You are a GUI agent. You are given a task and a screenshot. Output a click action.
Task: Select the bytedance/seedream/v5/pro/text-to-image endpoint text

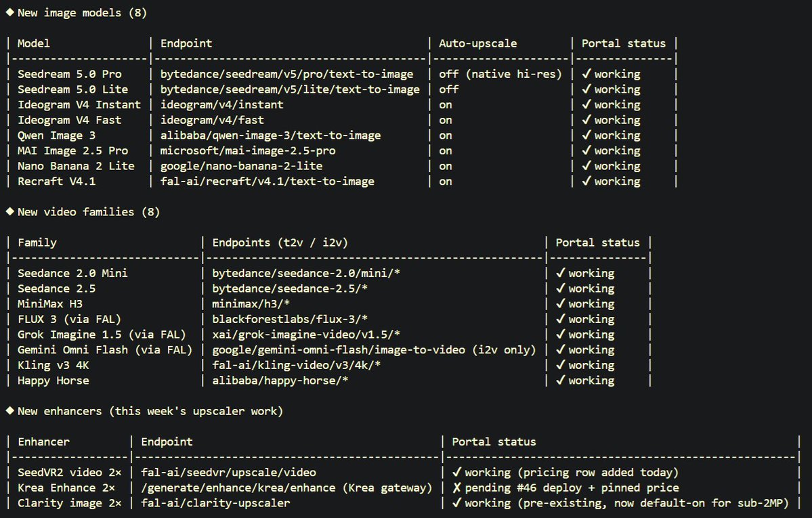pos(287,74)
